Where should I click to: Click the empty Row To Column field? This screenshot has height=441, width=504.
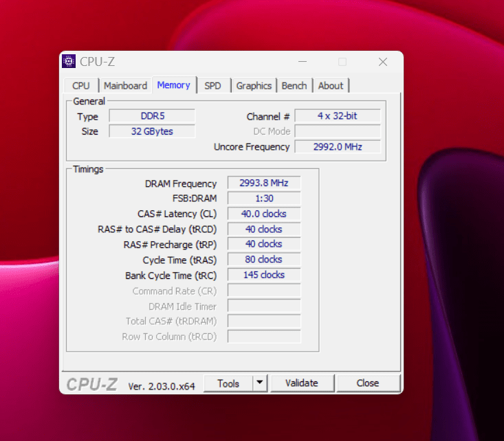tap(264, 337)
